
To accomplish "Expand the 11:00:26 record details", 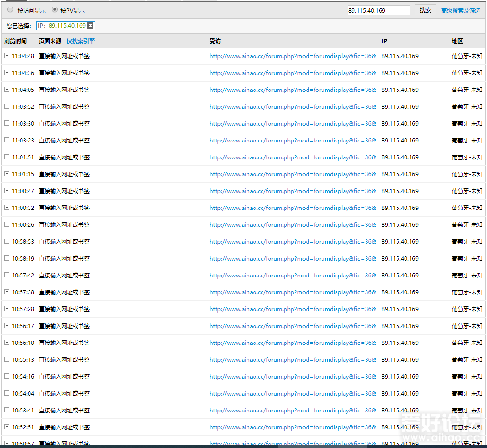I will 7,224.
